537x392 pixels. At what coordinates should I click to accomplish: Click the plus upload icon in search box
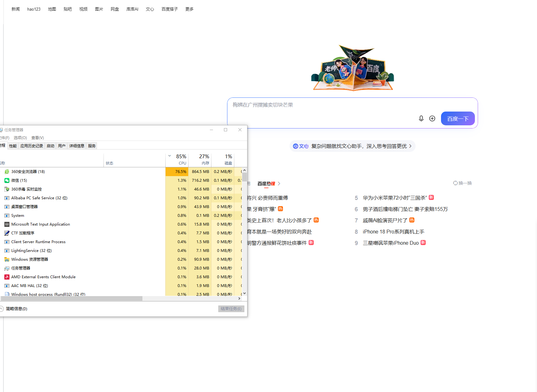(x=432, y=118)
